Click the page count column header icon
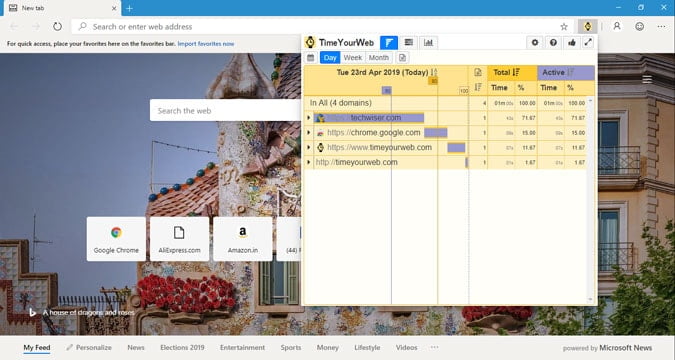Viewport: 675px width, 360px height. 478,72
